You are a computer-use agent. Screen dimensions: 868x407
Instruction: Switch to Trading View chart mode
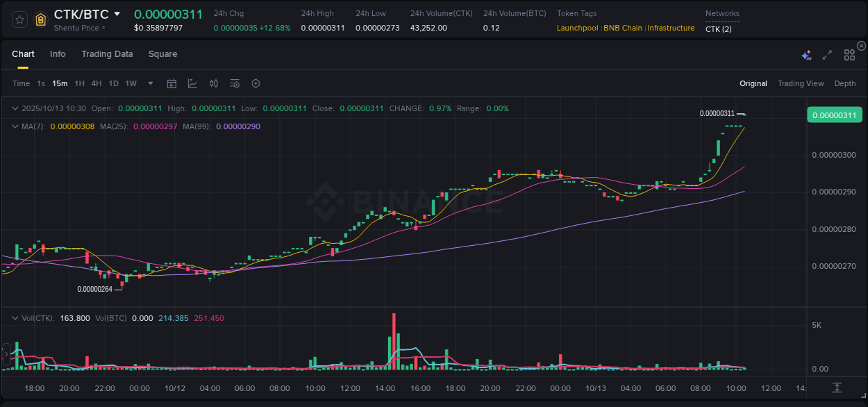pos(801,83)
